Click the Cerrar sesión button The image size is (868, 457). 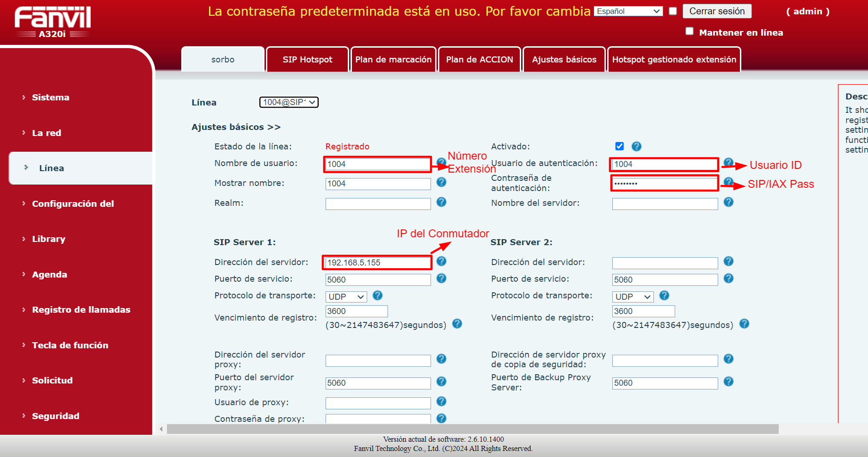tap(717, 11)
